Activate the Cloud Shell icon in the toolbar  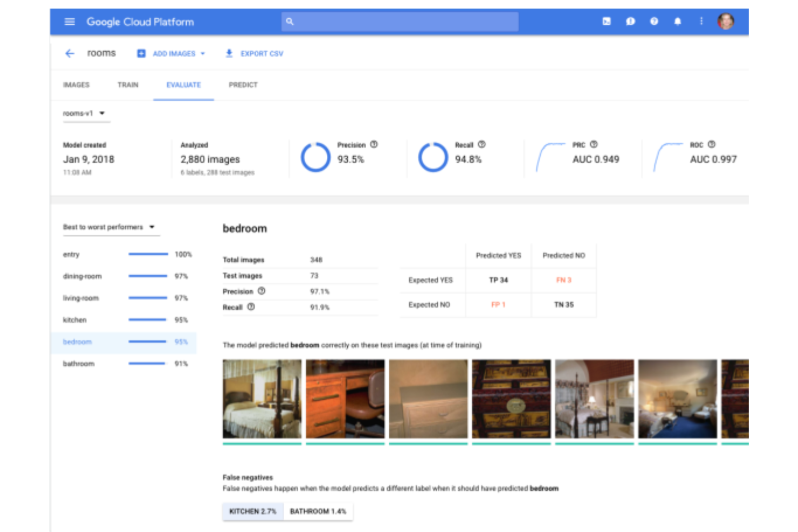607,22
